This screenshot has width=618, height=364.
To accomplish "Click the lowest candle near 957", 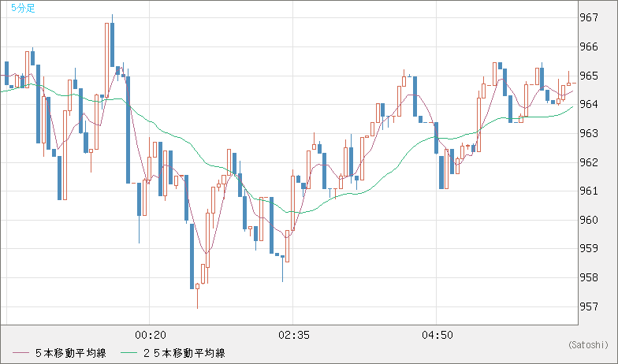I will (197, 287).
